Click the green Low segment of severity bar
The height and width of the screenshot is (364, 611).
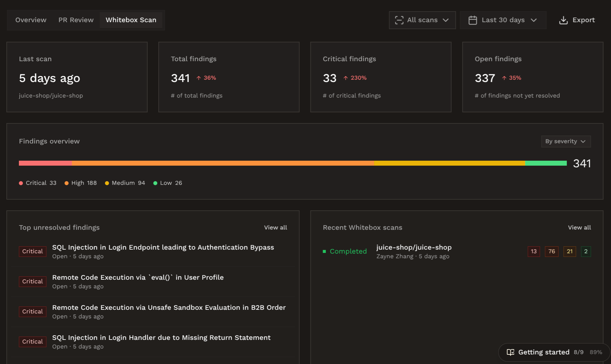coord(546,163)
